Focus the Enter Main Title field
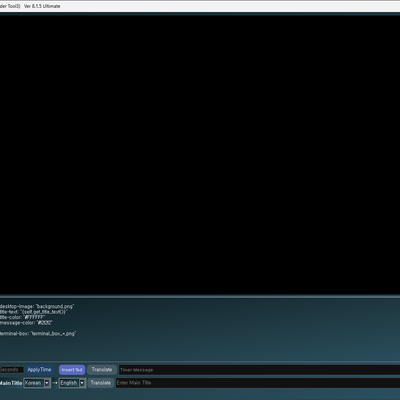This screenshot has width=400, height=400. pyautogui.click(x=258, y=383)
